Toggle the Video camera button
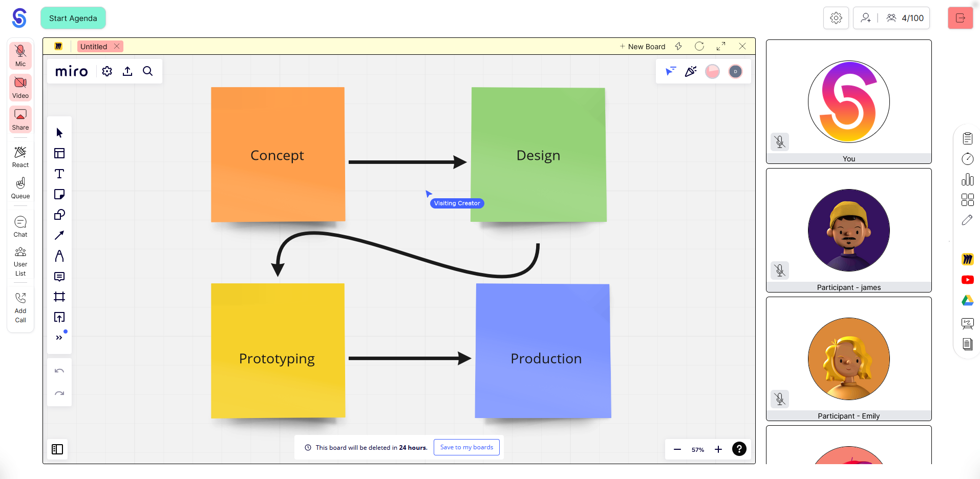 20,88
